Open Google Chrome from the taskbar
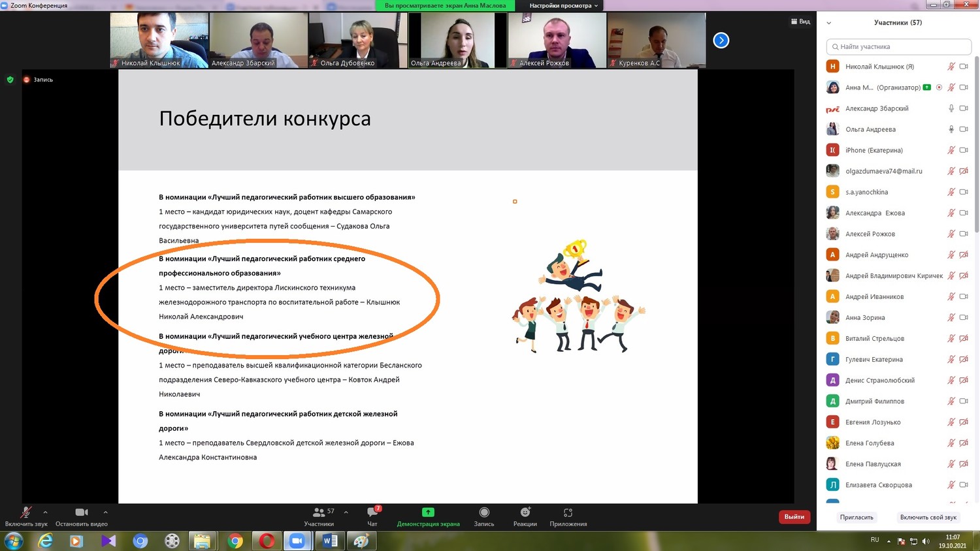The height and width of the screenshot is (551, 980). pyautogui.click(x=235, y=541)
